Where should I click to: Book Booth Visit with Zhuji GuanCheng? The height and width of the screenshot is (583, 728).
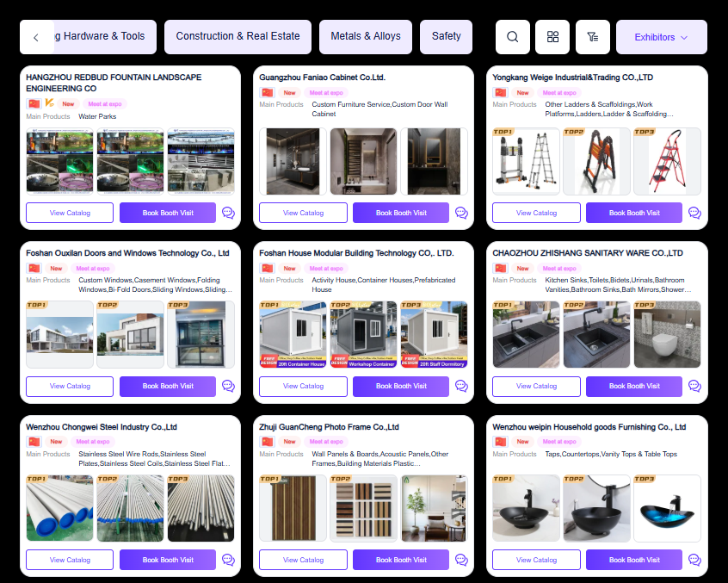point(401,560)
